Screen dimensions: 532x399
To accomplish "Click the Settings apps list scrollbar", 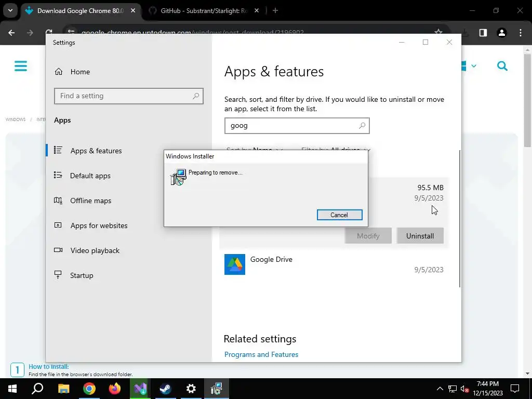I will point(460,219).
